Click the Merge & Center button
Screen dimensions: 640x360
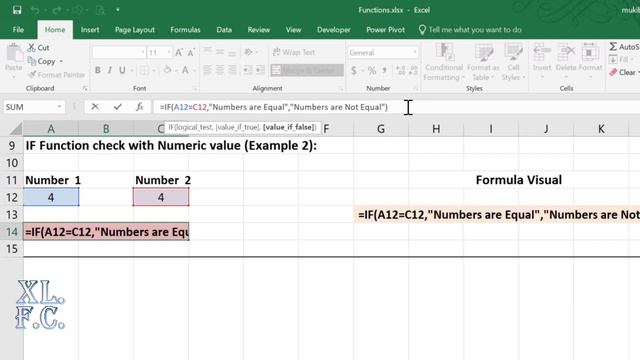[307, 70]
